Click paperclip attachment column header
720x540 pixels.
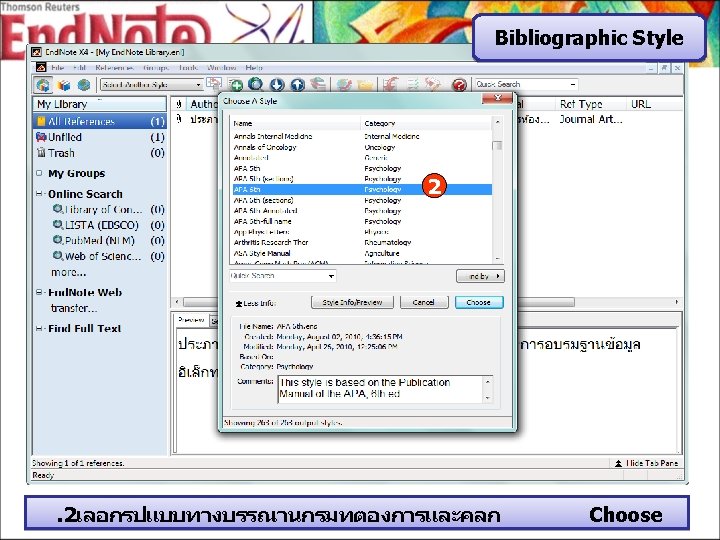point(180,104)
